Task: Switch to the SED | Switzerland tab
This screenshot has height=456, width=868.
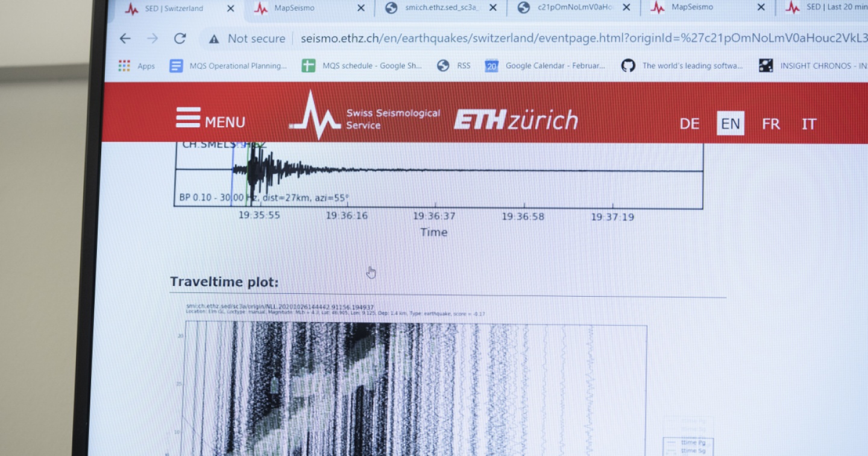Action: [174, 8]
